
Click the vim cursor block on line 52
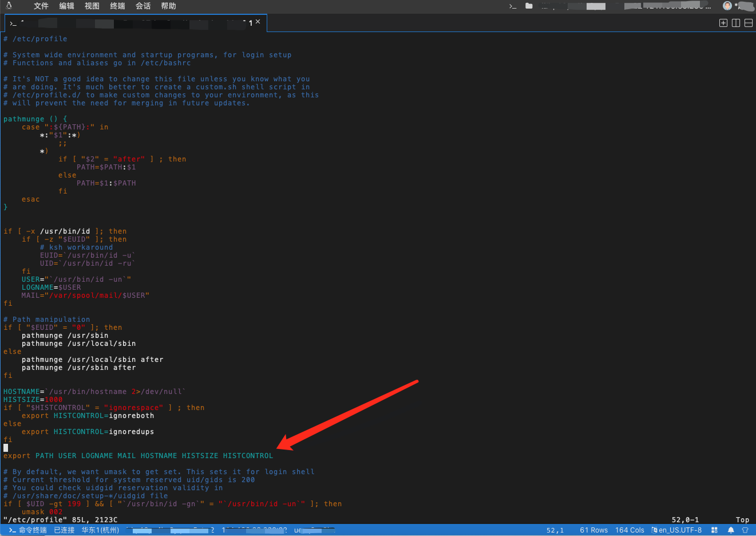tap(6, 448)
